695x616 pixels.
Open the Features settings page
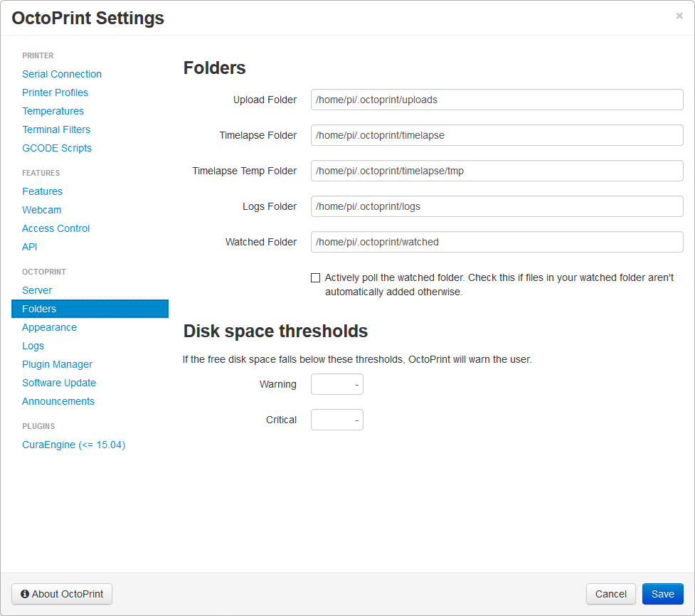coord(42,191)
